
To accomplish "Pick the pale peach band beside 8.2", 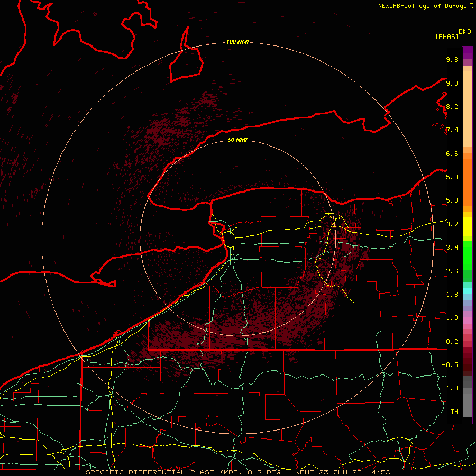I will point(467,108).
